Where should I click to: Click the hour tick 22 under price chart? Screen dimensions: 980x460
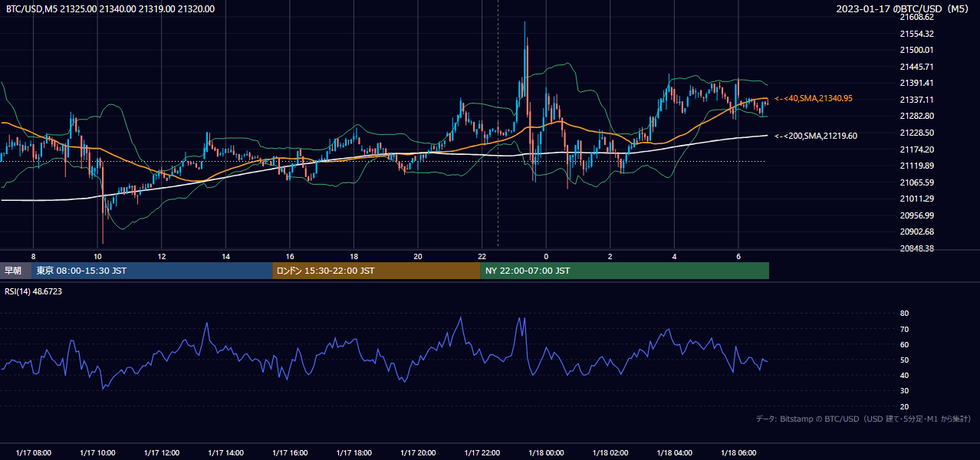(x=482, y=256)
